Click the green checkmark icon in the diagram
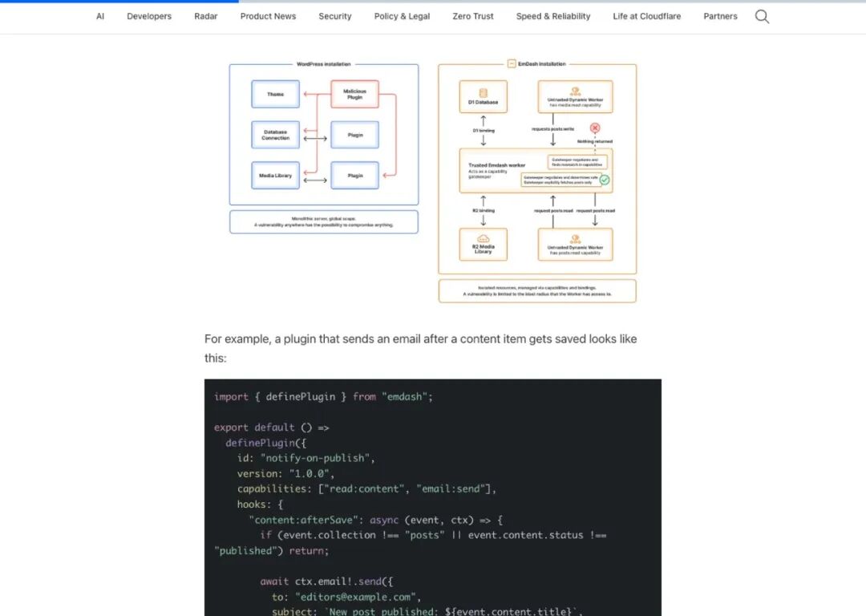Screen dimensions: 866x616 click(605, 180)
